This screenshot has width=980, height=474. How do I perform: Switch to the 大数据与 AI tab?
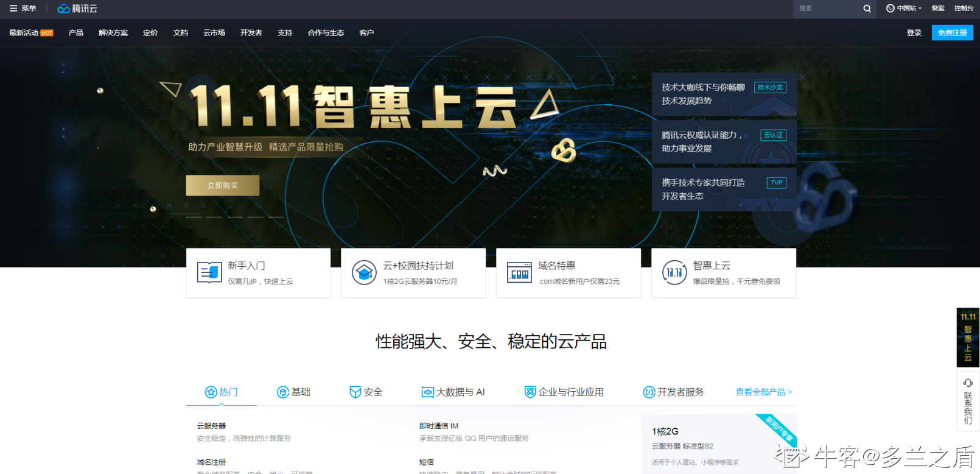pos(453,392)
